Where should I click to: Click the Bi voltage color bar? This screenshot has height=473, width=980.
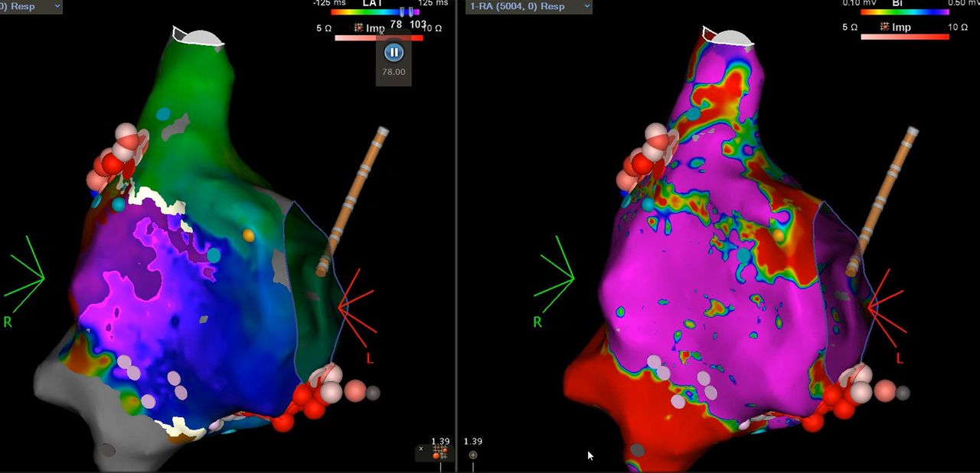tap(904, 12)
